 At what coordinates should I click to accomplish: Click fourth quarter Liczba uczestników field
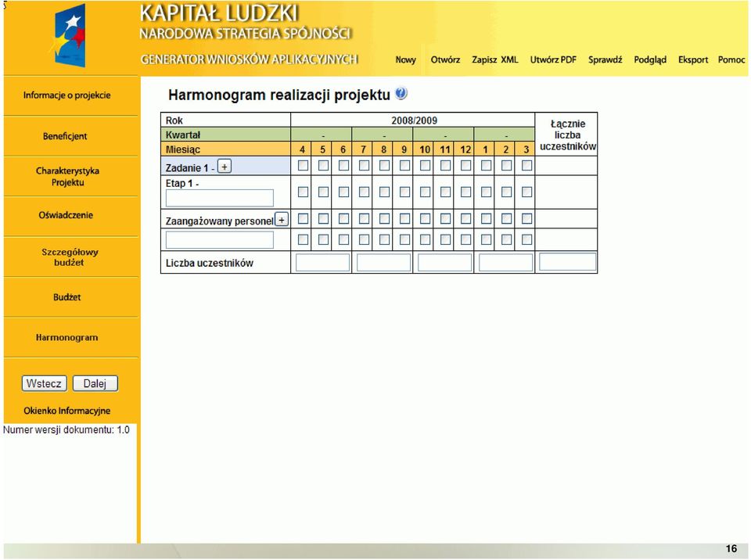tap(506, 263)
